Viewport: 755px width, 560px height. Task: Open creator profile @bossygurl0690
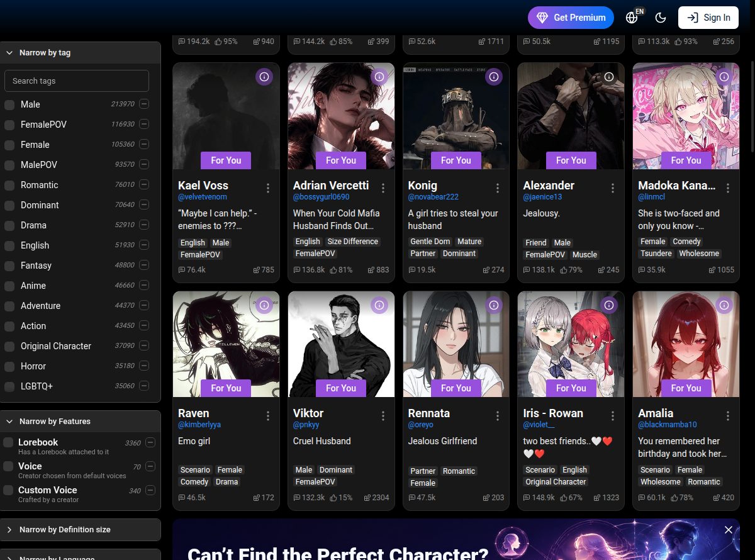coord(321,197)
